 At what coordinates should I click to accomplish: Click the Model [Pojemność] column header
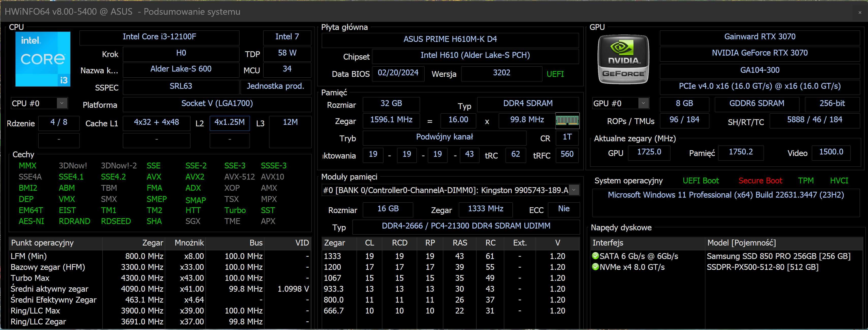(784, 243)
